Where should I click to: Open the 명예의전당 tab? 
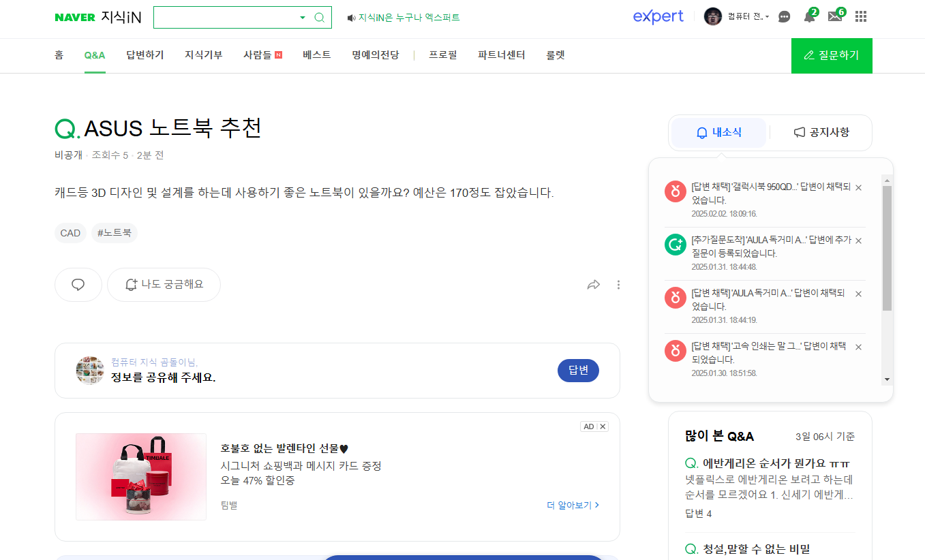[x=376, y=55]
